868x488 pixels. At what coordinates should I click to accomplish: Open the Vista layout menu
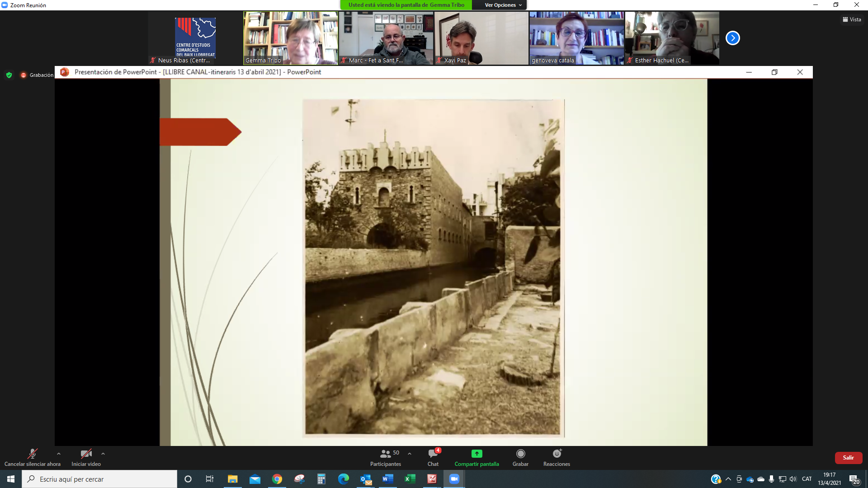pos(852,19)
